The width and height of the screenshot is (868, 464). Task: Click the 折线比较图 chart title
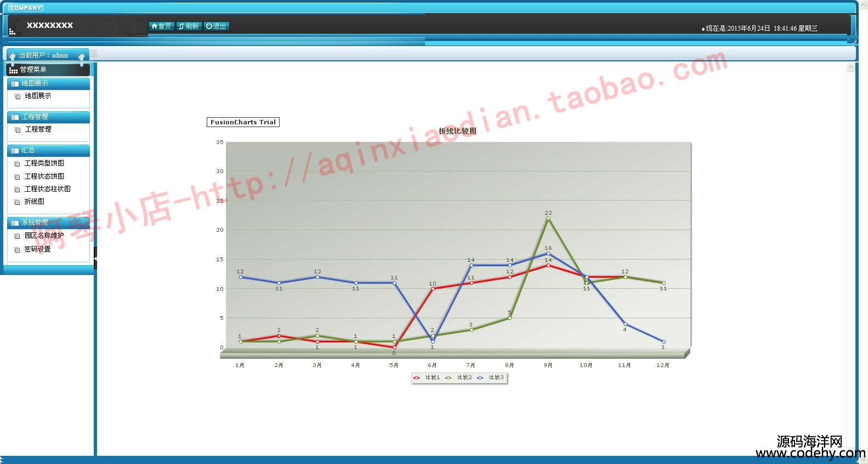click(x=457, y=131)
